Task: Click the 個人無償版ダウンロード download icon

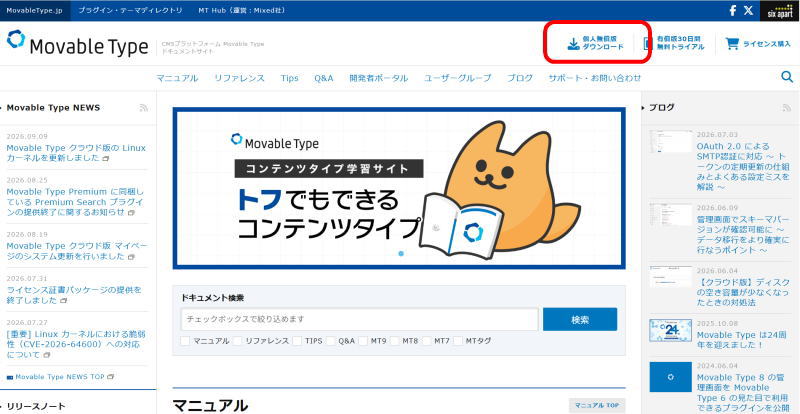Action: click(x=573, y=43)
